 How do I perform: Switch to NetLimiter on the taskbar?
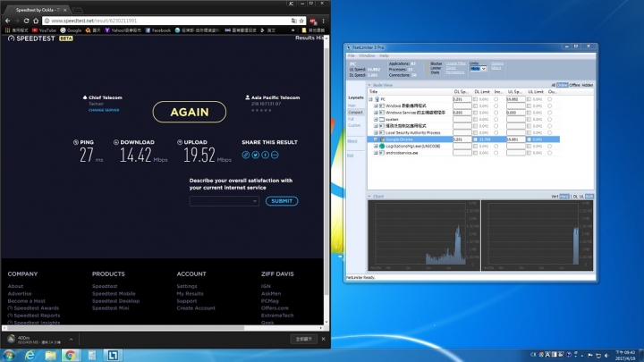tap(113, 355)
